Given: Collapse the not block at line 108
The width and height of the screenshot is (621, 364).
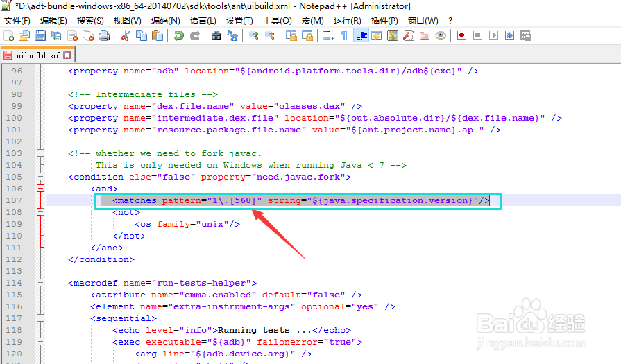Looking at the screenshot, I should [x=40, y=212].
